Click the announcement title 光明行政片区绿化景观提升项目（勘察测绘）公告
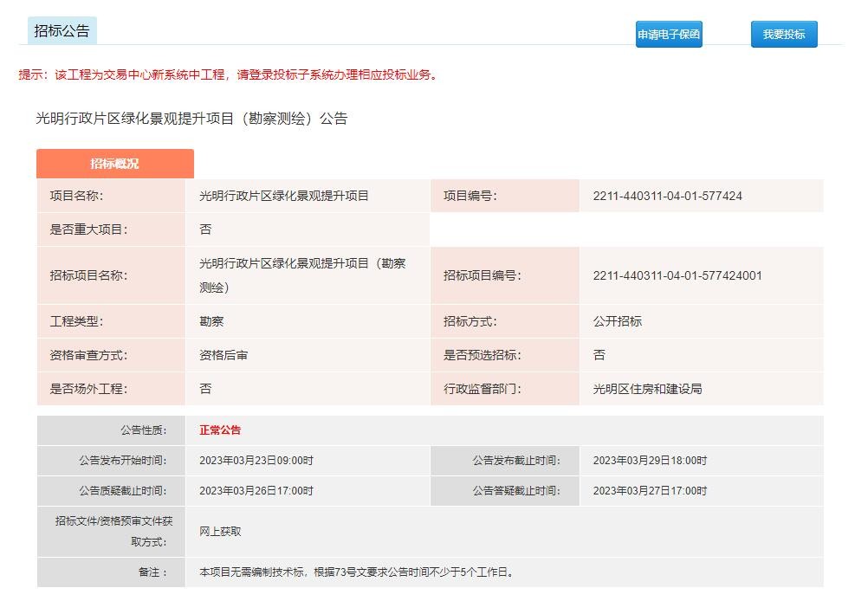This screenshot has width=868, height=601. tap(191, 119)
